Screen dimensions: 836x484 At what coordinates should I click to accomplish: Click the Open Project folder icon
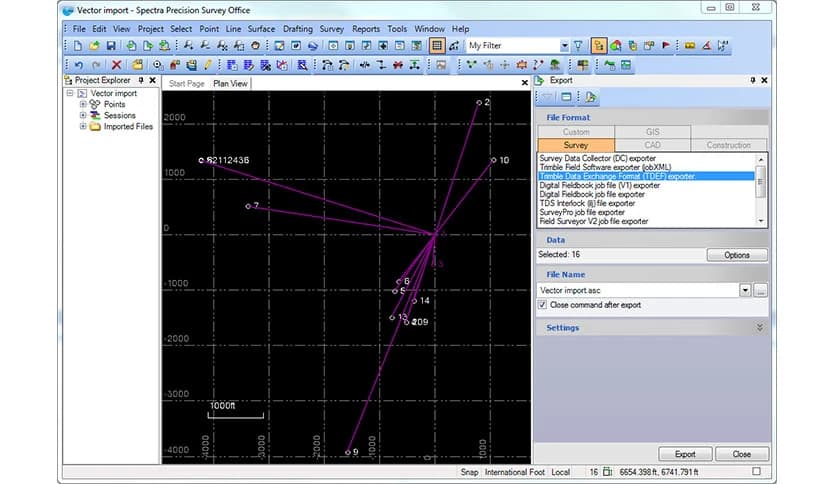click(94, 46)
